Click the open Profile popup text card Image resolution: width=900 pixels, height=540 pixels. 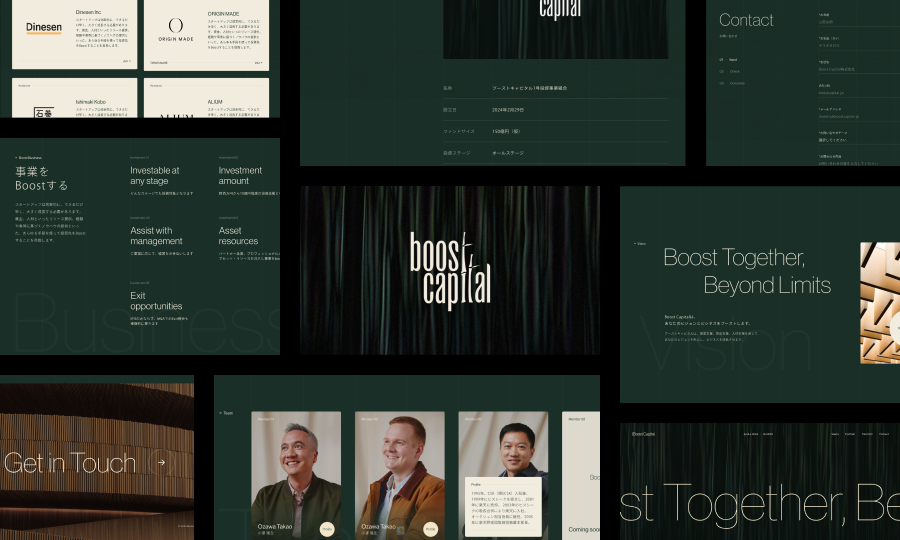[x=503, y=507]
